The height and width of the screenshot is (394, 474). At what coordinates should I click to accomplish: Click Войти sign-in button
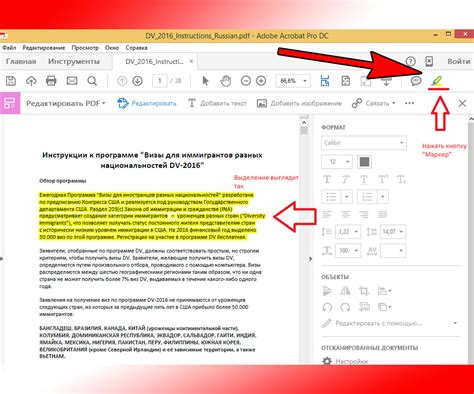(x=459, y=61)
